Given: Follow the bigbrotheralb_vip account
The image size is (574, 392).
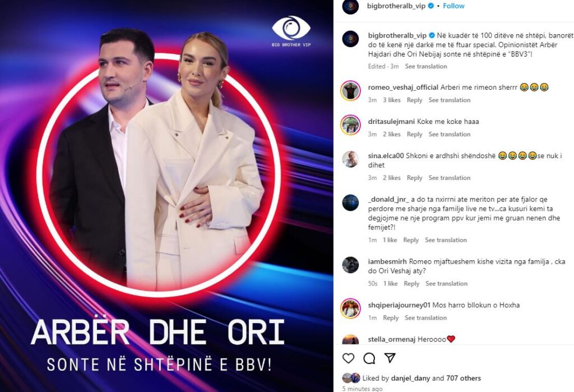Looking at the screenshot, I should pyautogui.click(x=453, y=6).
